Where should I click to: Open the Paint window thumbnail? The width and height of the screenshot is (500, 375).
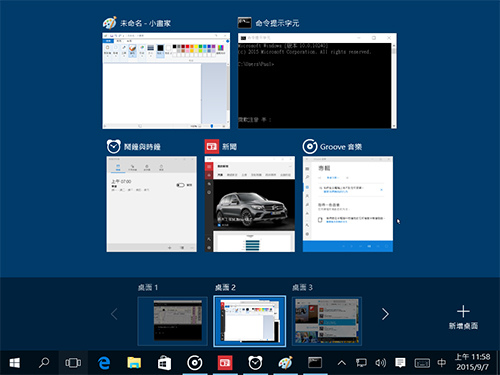coord(166,81)
